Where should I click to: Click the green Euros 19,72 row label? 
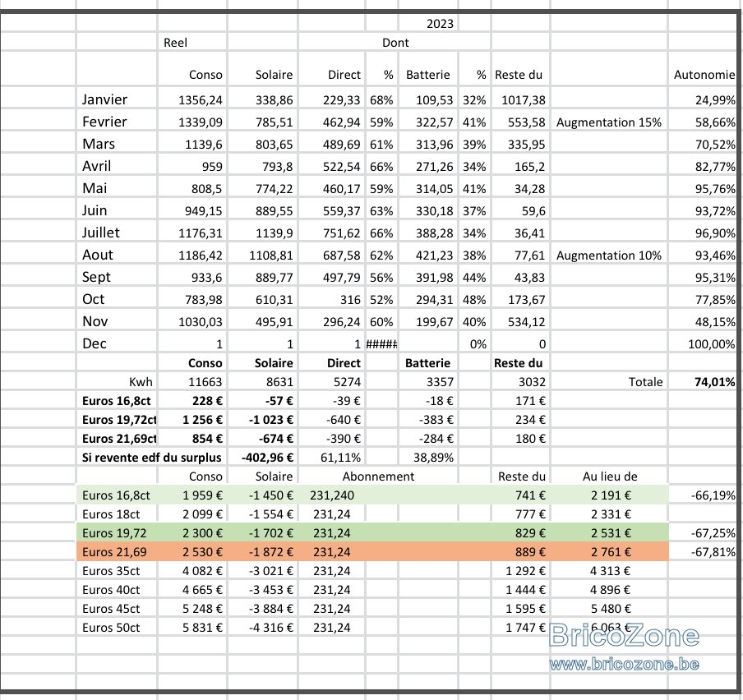pyautogui.click(x=117, y=533)
